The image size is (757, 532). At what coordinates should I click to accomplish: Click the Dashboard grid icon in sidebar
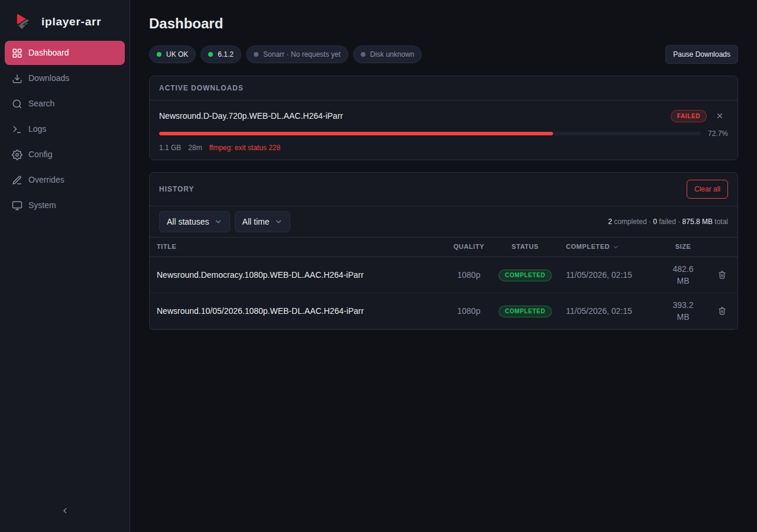[x=17, y=53]
